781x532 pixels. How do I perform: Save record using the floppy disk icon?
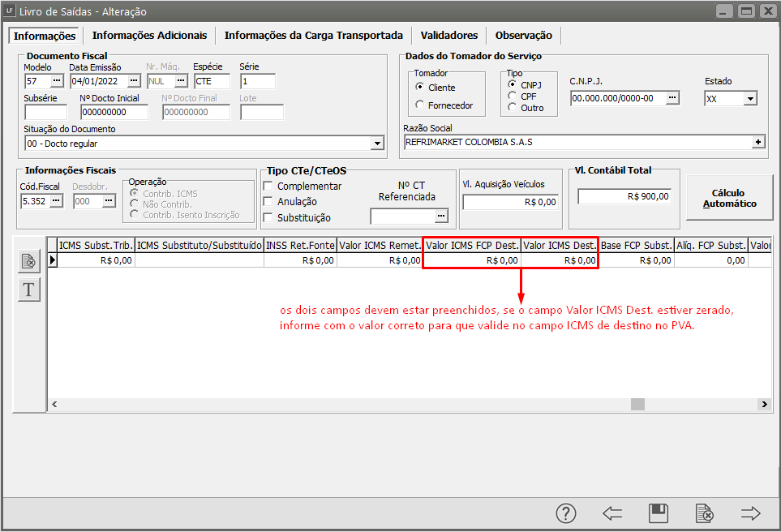pos(659,513)
